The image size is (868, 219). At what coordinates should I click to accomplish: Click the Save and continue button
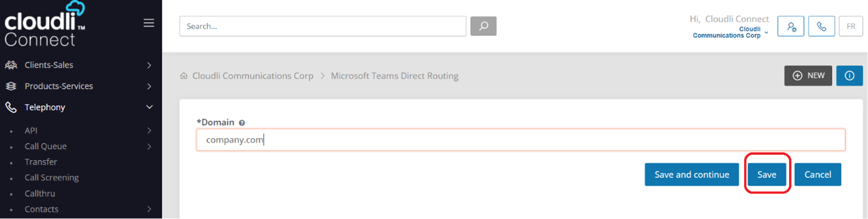coord(692,174)
